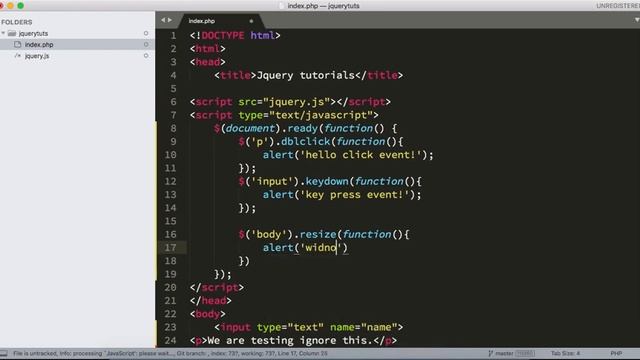
Task: Click the "jquery.js" src string
Action: click(x=296, y=102)
